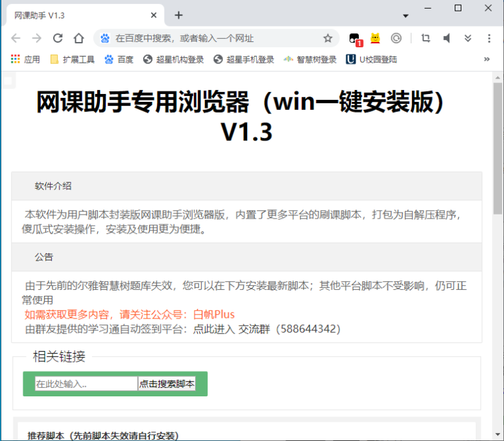The height and width of the screenshot is (441, 504).
Task: Open the 百度 bookmark
Action: (119, 59)
